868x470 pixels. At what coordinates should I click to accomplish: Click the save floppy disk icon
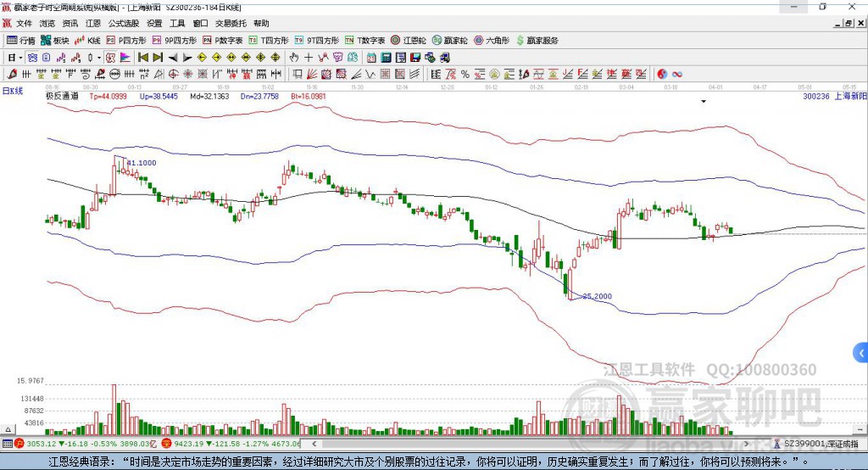pos(415,58)
